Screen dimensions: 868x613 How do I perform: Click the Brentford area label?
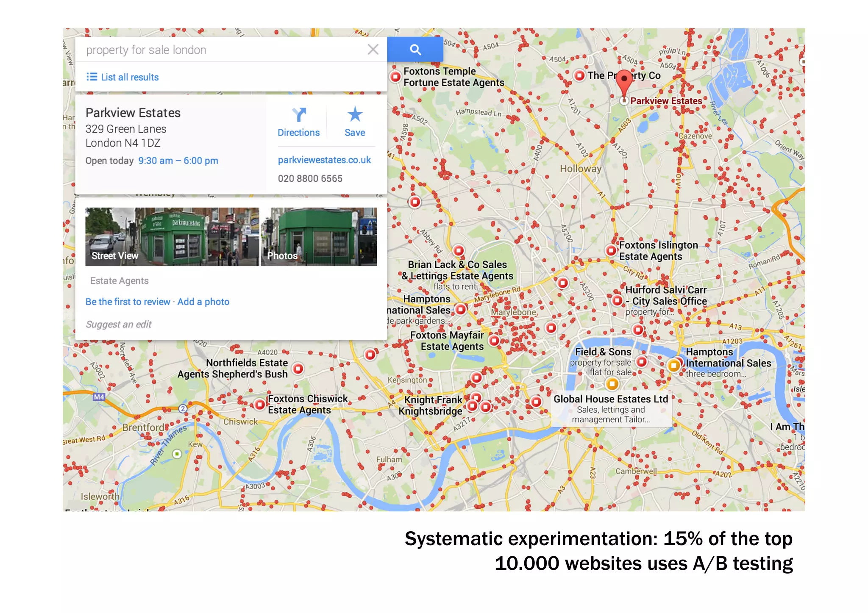(x=144, y=427)
